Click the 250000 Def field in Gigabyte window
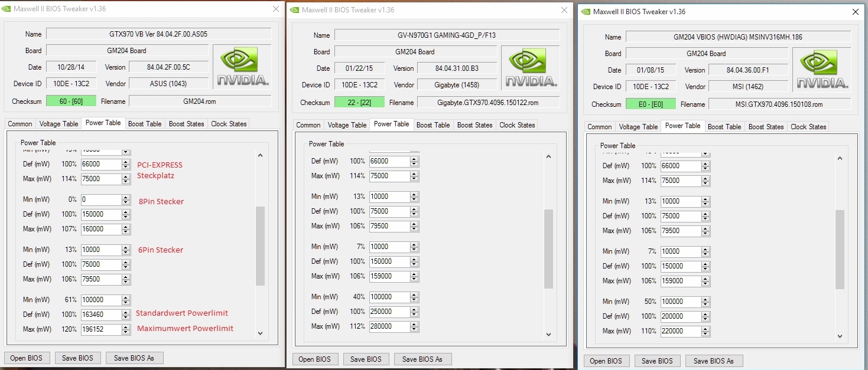 tap(389, 312)
